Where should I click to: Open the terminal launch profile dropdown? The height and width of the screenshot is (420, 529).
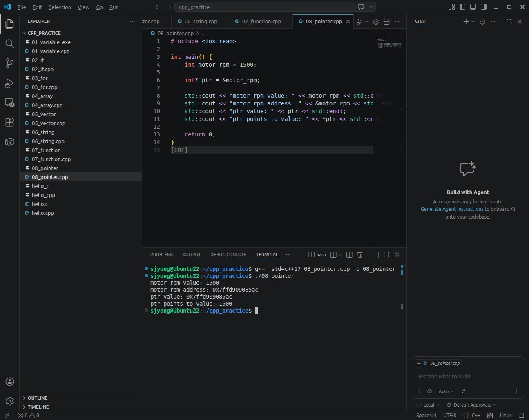[340, 255]
